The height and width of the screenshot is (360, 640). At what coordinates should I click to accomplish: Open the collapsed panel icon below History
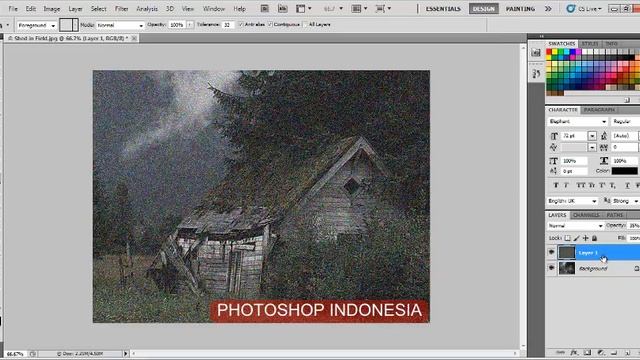tap(536, 74)
